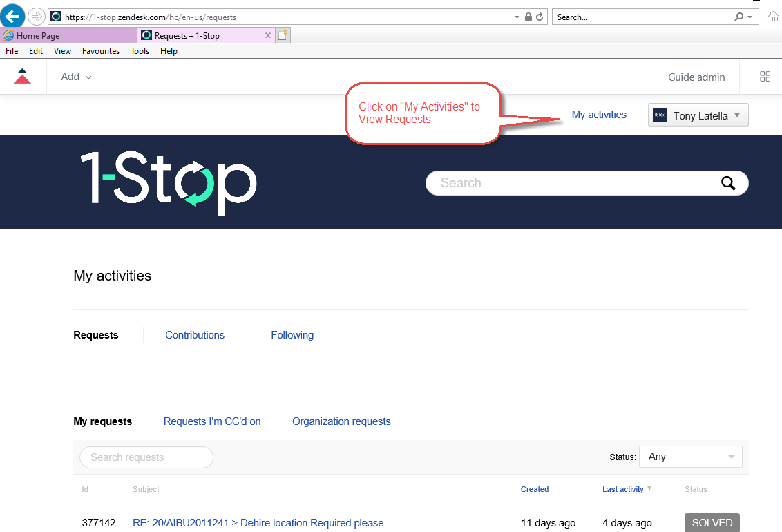Open the address bar history dropdown arrow
This screenshot has width=782, height=532.
tap(516, 17)
